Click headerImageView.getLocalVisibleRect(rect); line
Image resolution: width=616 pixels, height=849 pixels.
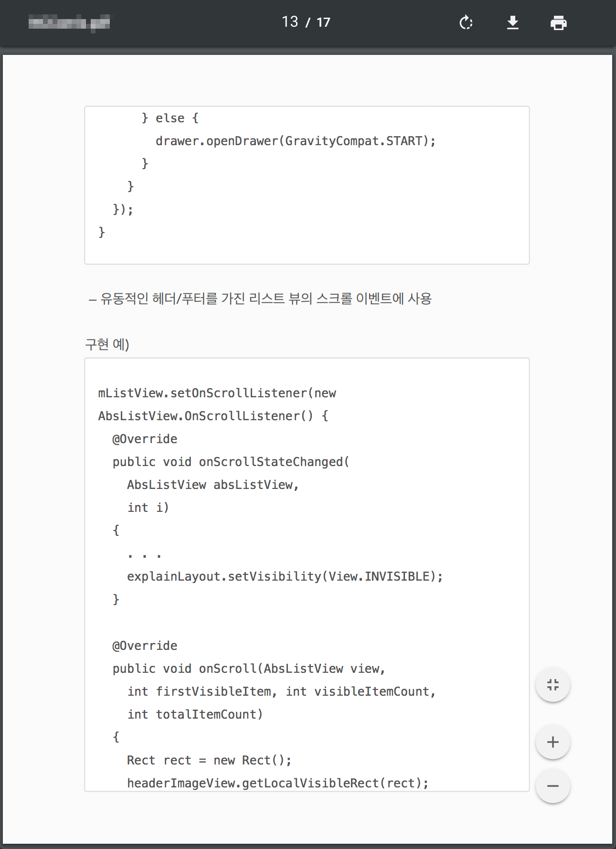tap(278, 783)
